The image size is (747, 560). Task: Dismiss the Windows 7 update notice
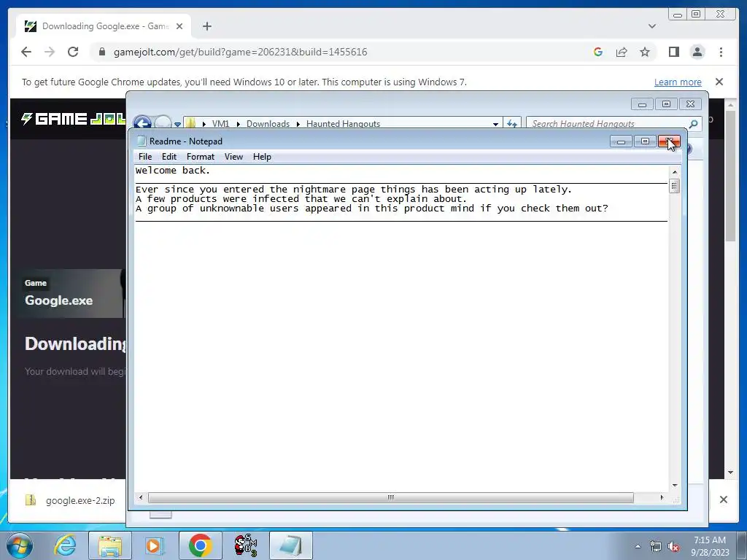click(719, 82)
